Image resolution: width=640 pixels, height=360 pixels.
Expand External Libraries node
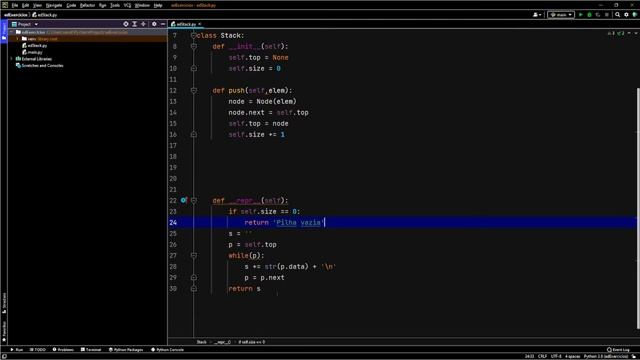coord(11,59)
